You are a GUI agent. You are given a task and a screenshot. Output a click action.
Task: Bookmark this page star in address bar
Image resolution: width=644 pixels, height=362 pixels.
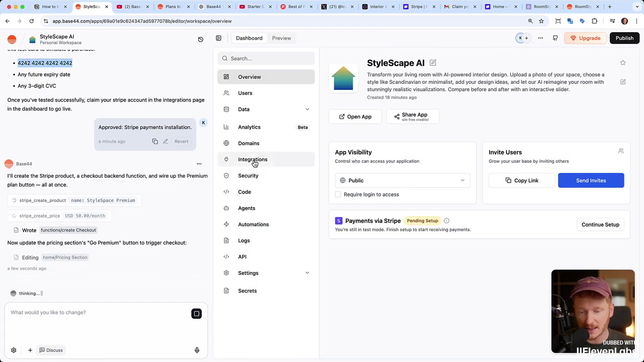pyautogui.click(x=541, y=21)
